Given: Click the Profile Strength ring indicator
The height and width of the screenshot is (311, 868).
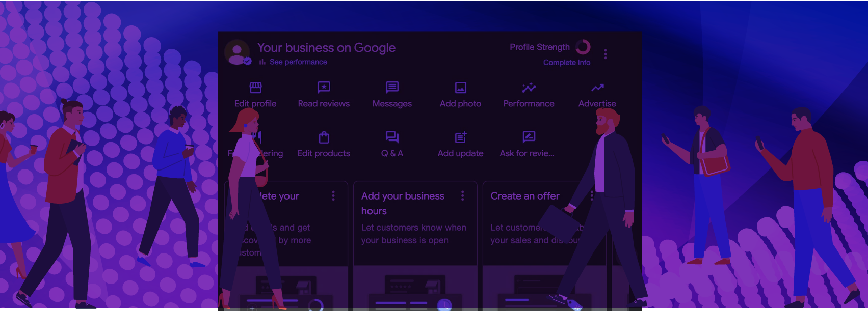Looking at the screenshot, I should pyautogui.click(x=583, y=47).
